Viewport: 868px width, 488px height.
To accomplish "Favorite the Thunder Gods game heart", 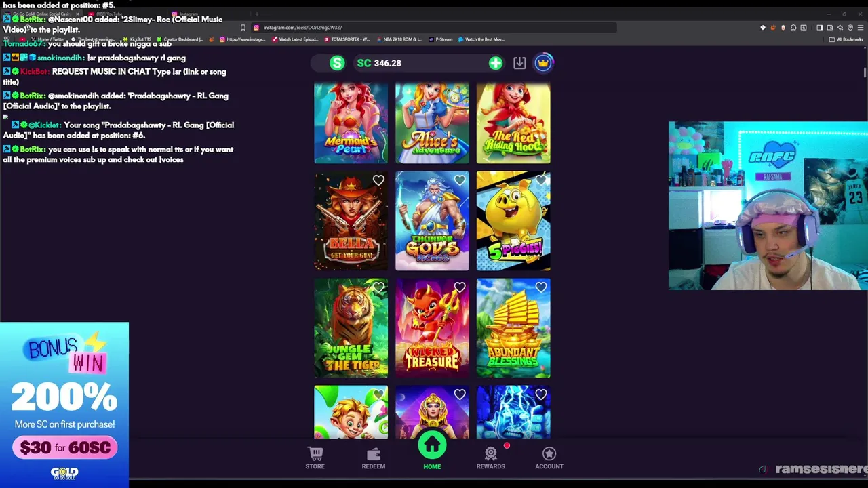I will coord(460,180).
